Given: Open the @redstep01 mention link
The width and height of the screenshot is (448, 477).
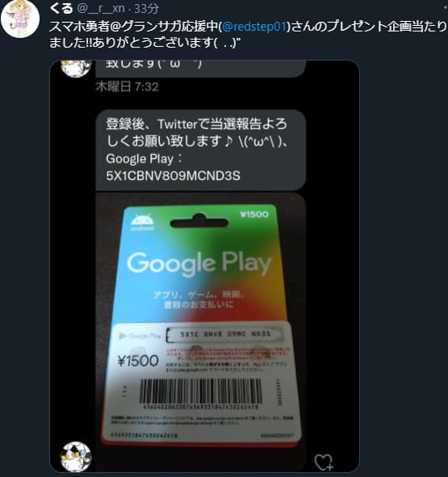Looking at the screenshot, I should (x=254, y=27).
